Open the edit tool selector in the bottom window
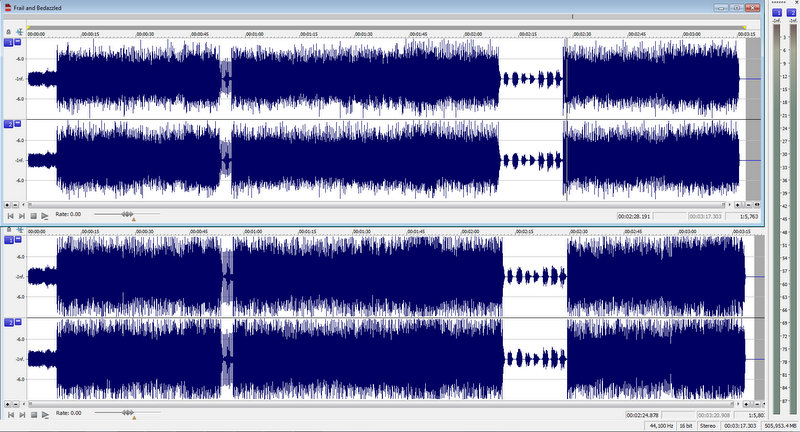 click(x=19, y=230)
